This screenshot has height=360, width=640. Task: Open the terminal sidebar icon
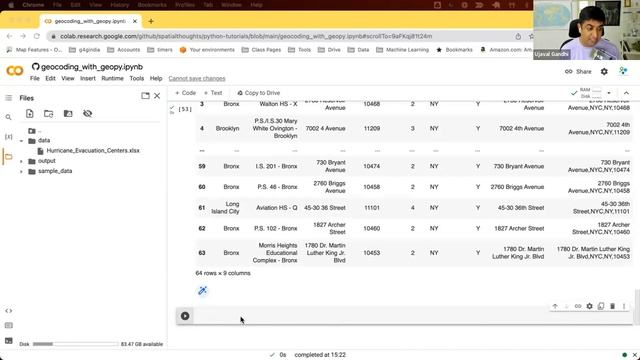point(9,341)
